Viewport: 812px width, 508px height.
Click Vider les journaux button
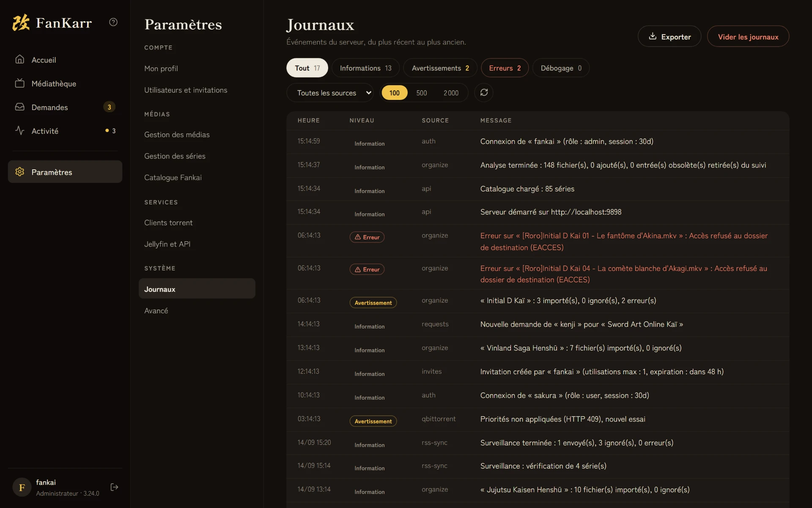tap(748, 36)
